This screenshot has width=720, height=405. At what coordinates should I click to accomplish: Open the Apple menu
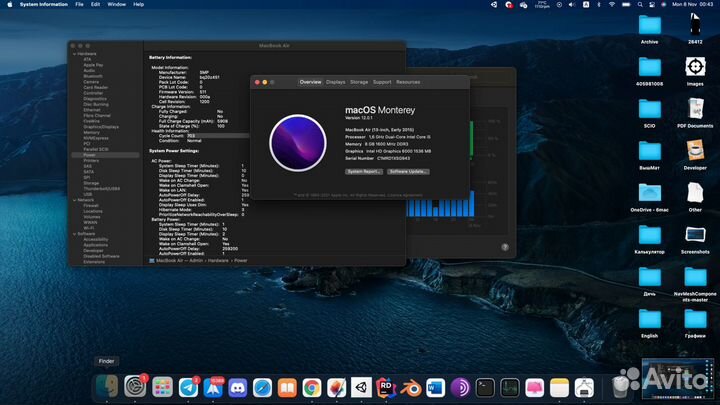coord(10,4)
